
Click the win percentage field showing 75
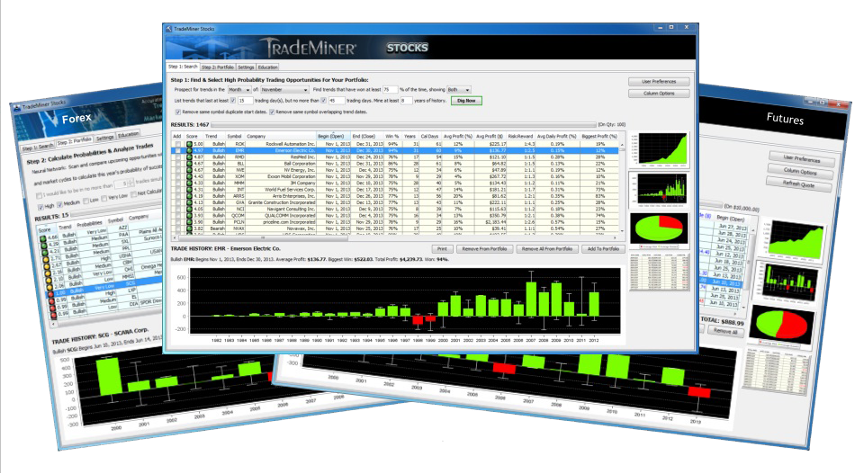click(390, 89)
